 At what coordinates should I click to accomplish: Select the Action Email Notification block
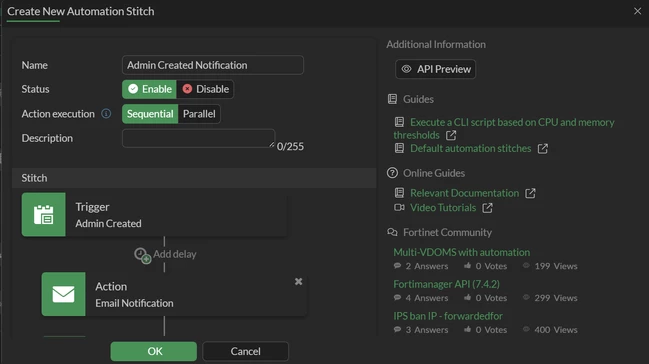(x=174, y=294)
